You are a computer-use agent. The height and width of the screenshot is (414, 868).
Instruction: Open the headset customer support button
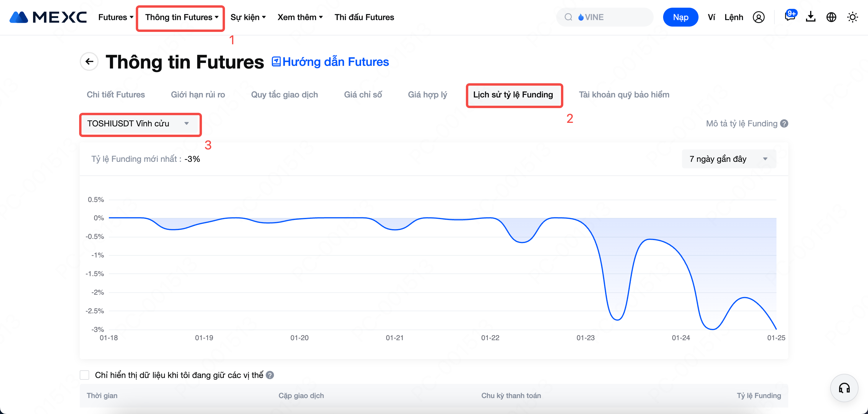(844, 388)
